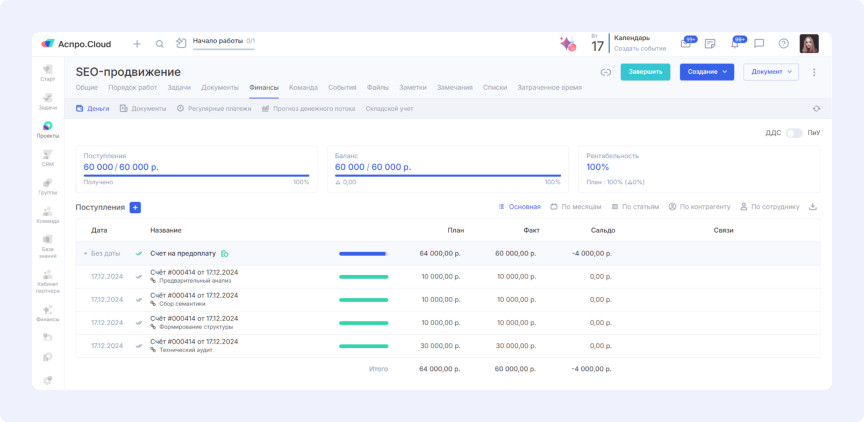Click the blue progress bar of Счет на предоплату
Image resolution: width=864 pixels, height=422 pixels.
(x=363, y=253)
